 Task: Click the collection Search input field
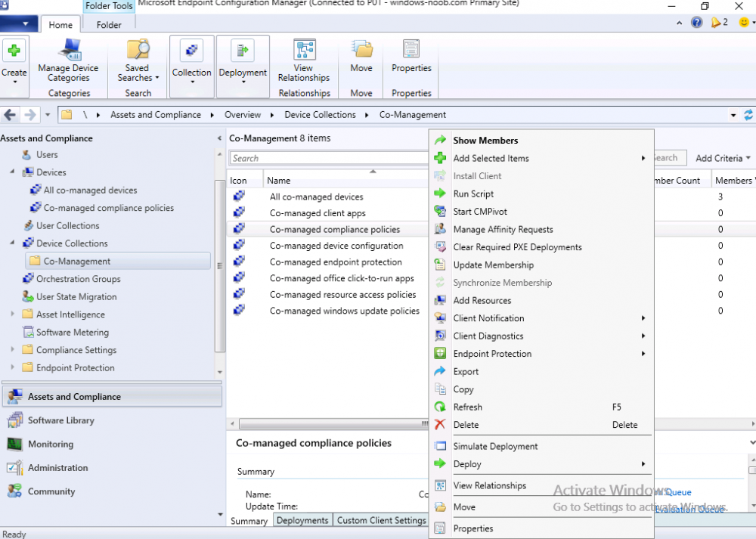(329, 158)
